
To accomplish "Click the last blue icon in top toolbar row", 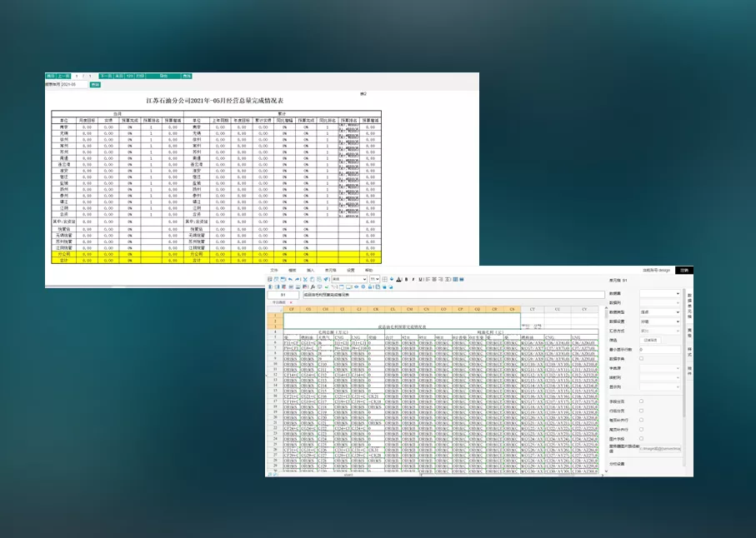I will (462, 279).
